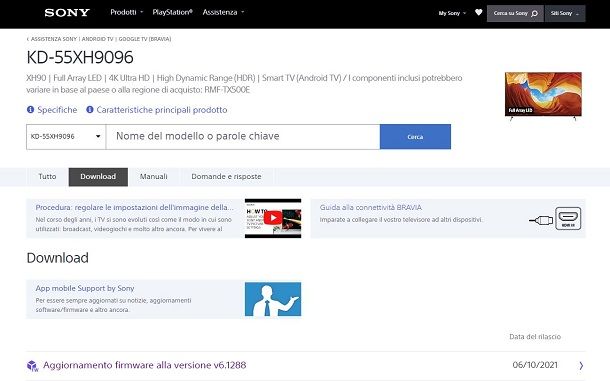This screenshot has height=381, width=610.
Task: Switch to the Tutto tab
Action: click(47, 177)
